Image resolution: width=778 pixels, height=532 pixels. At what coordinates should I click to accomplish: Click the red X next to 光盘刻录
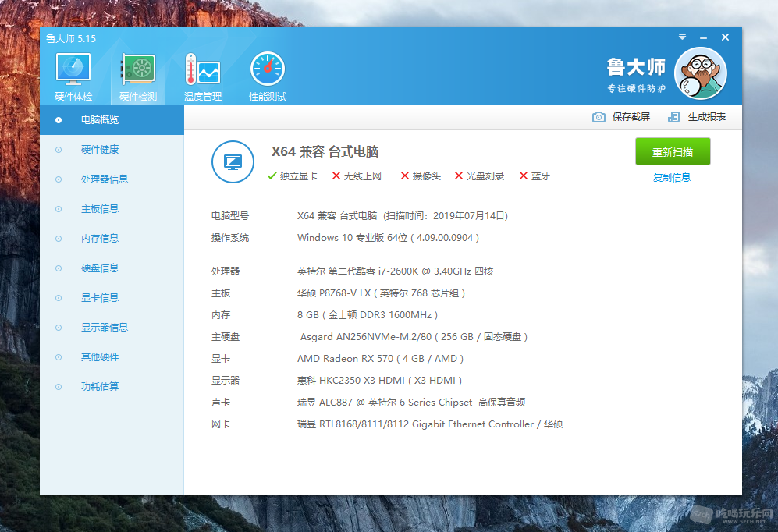(459, 176)
